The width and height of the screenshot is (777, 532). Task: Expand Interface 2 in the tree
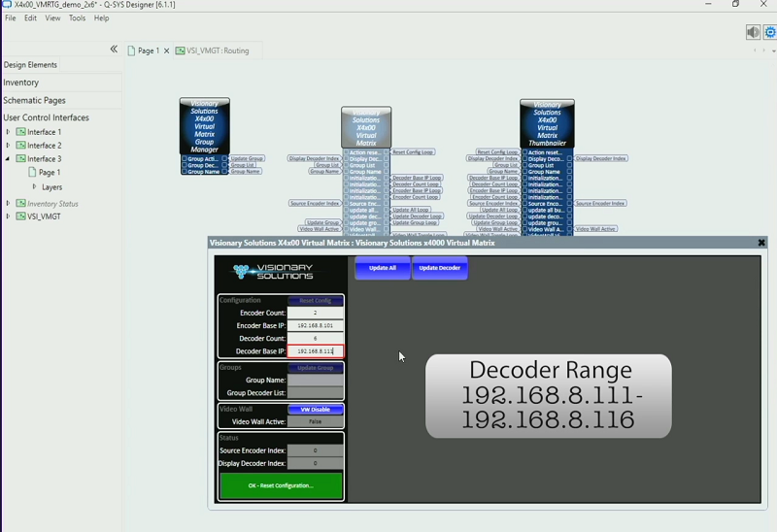click(8, 146)
